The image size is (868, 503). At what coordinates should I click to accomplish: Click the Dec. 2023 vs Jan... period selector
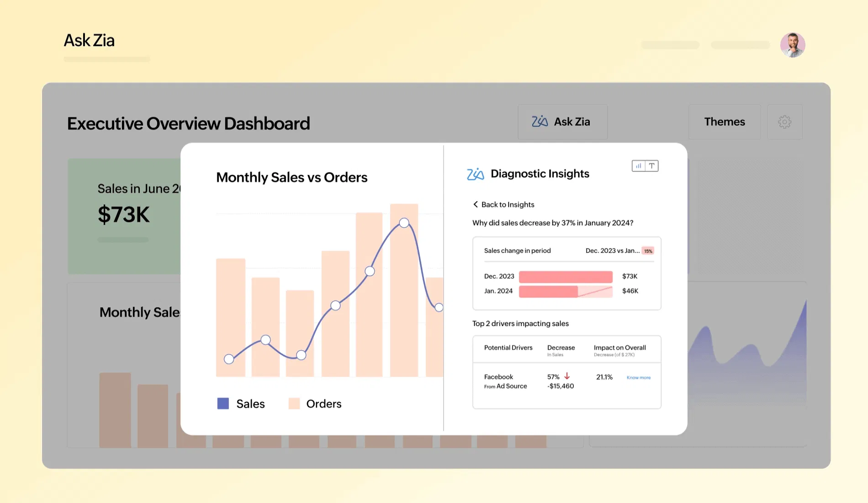[612, 251]
